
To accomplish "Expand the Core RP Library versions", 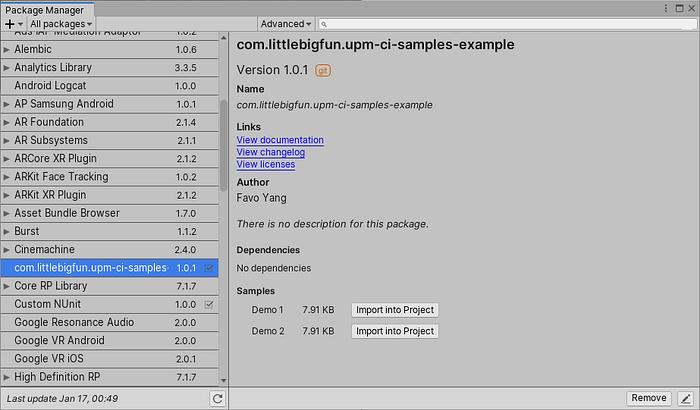I will point(6,286).
